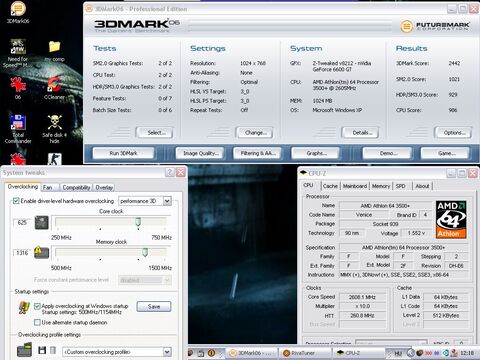Delete the overclocking profile with trash icon

click(x=53, y=350)
